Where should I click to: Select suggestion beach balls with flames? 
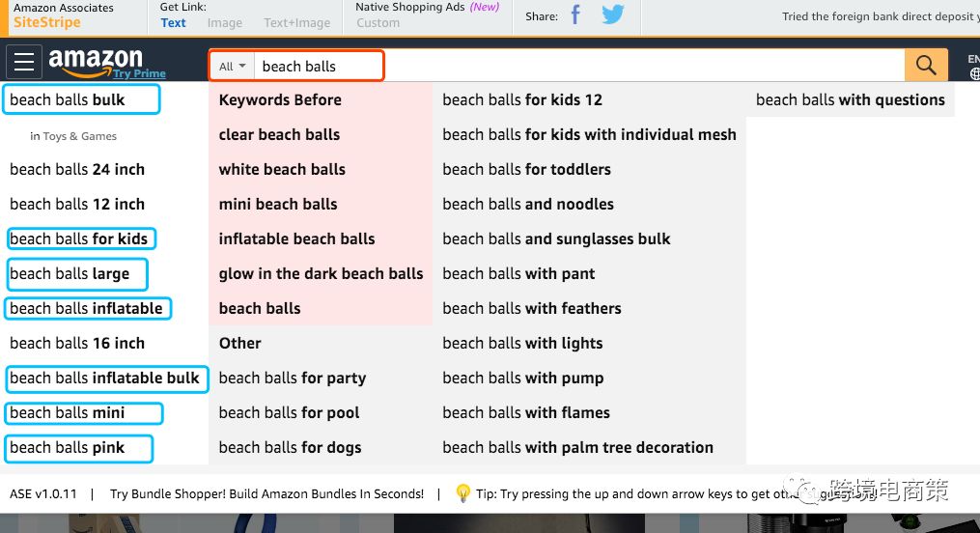pos(526,413)
